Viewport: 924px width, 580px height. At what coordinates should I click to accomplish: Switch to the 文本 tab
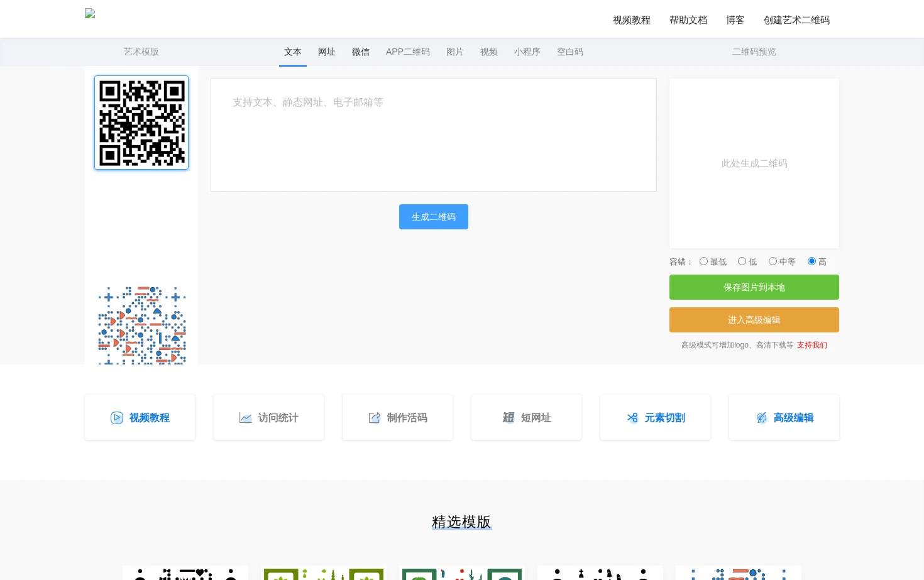click(293, 52)
